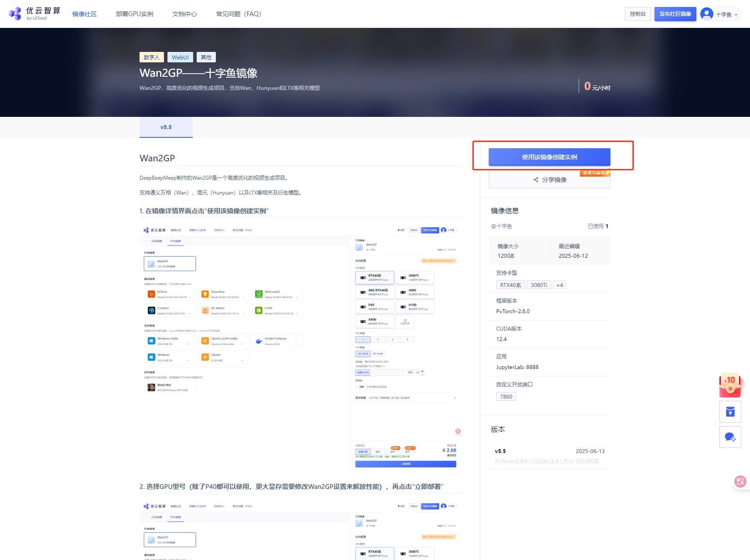Click the 12.4 CUDA version value
750x560 pixels.
click(501, 339)
